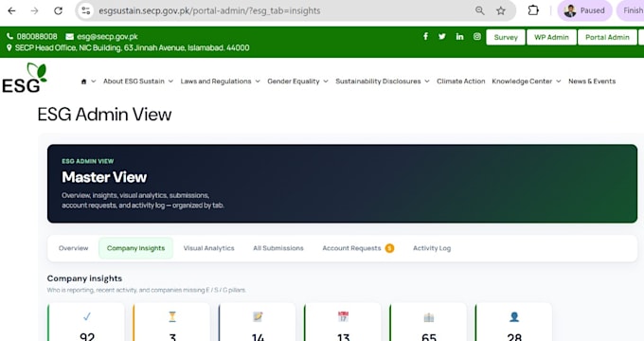Click the WP Admin button

(551, 37)
